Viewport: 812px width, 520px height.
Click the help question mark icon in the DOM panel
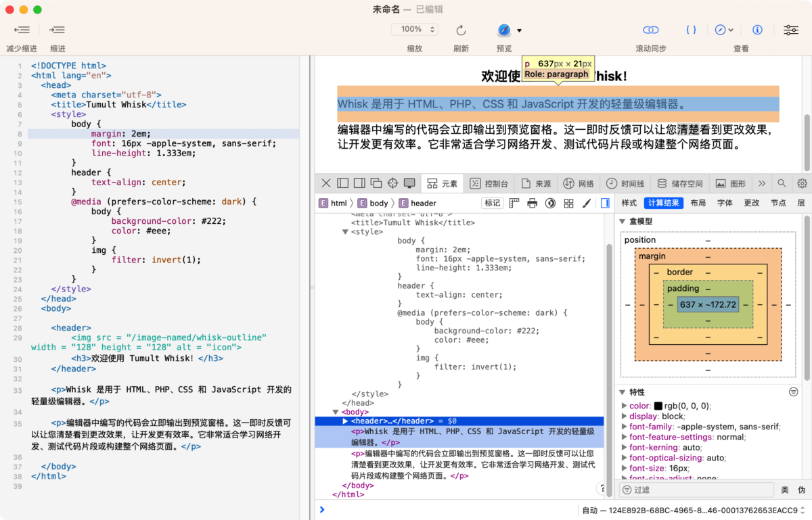(x=602, y=488)
